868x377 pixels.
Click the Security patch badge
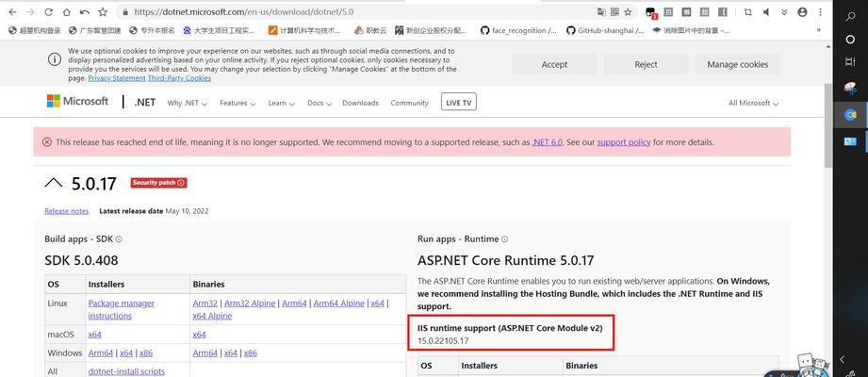[x=159, y=183]
